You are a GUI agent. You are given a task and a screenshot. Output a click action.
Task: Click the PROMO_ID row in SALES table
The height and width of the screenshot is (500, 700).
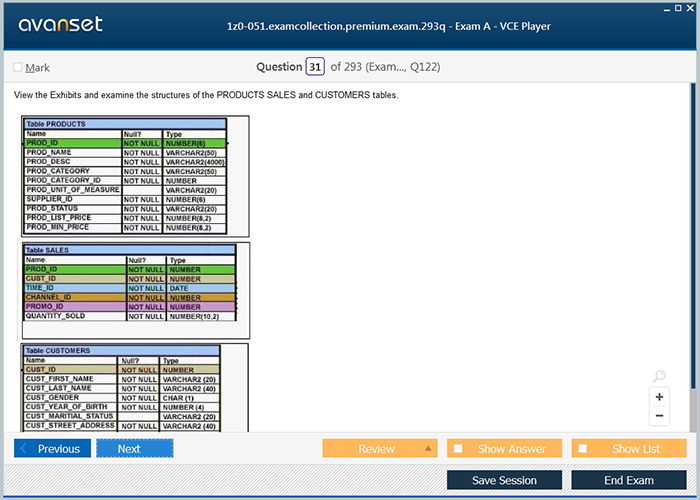tap(129, 307)
